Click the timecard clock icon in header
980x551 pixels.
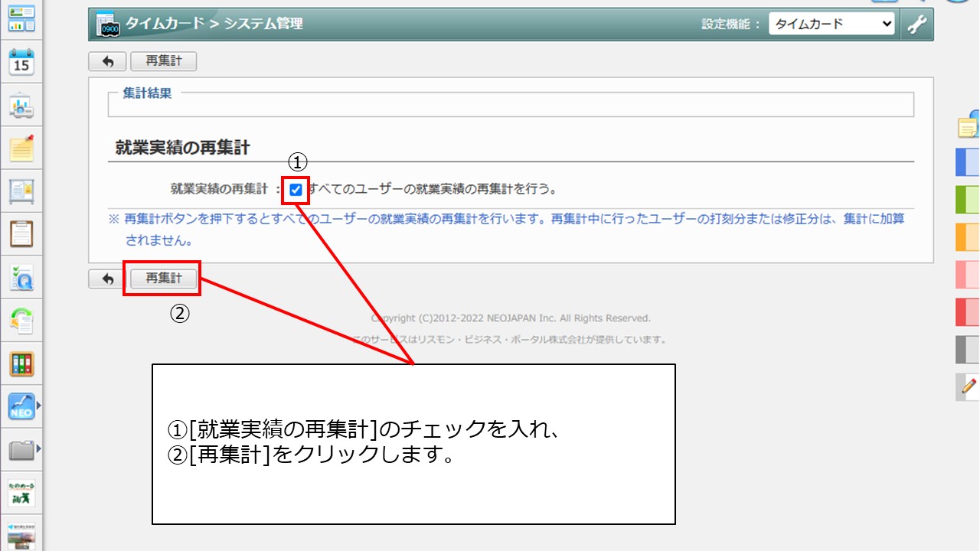coord(109,24)
